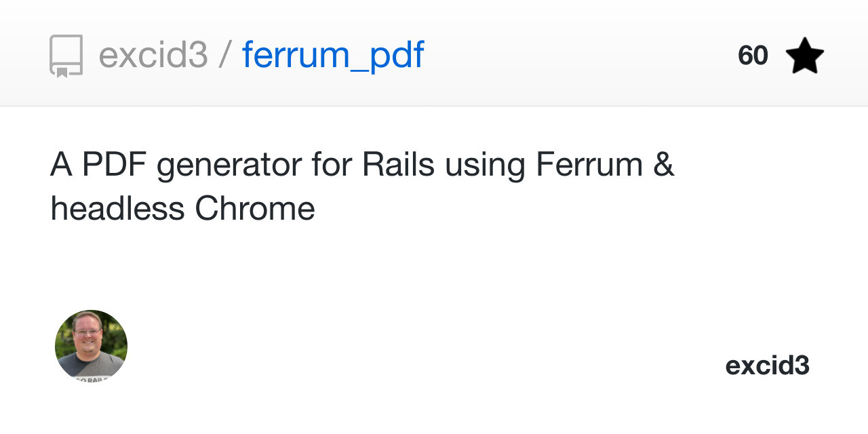868x434 pixels.
Task: Click the repository book icon
Action: click(x=66, y=56)
